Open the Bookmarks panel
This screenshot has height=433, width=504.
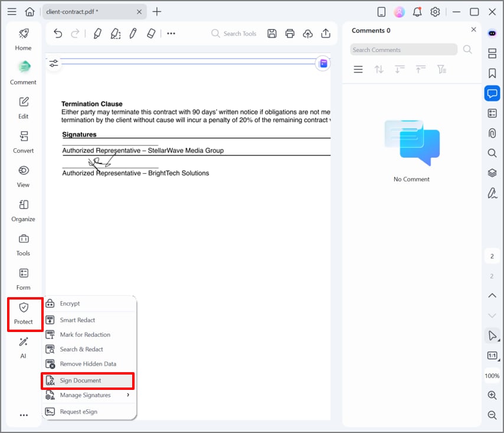[x=492, y=73]
